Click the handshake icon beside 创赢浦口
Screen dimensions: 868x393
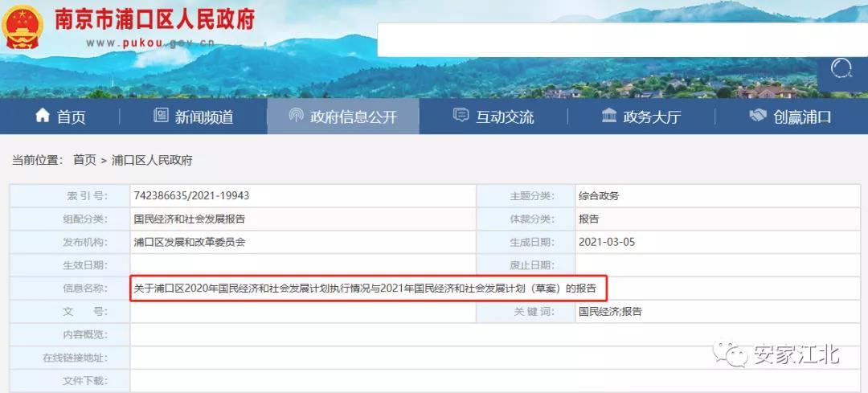pos(758,115)
